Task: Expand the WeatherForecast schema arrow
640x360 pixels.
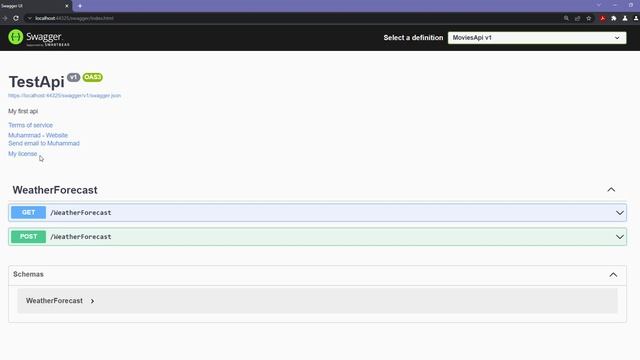Action: [92, 301]
